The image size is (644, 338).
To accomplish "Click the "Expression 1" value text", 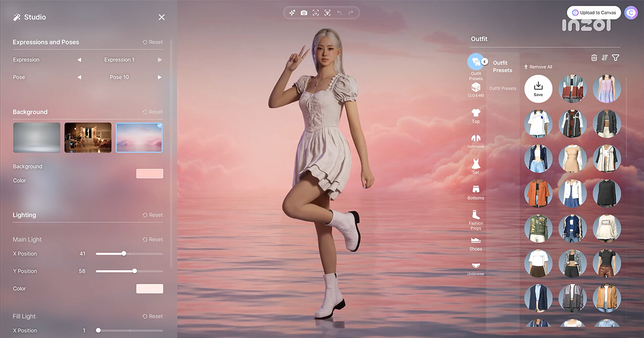I will coord(119,60).
